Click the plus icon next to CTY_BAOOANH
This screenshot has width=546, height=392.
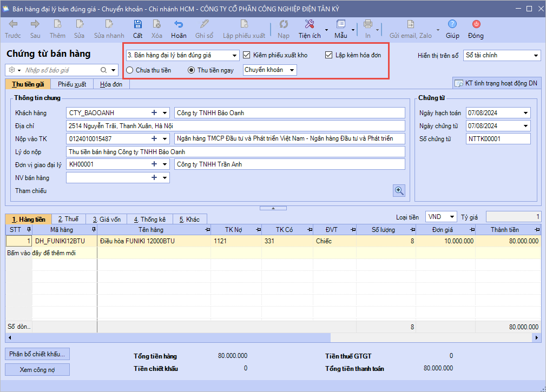click(154, 112)
